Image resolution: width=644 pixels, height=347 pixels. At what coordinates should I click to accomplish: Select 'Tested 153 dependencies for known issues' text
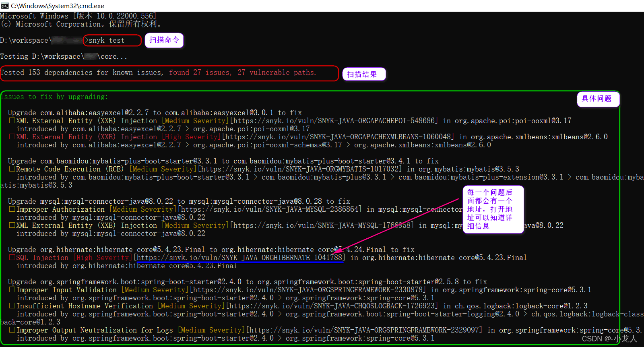coord(81,72)
